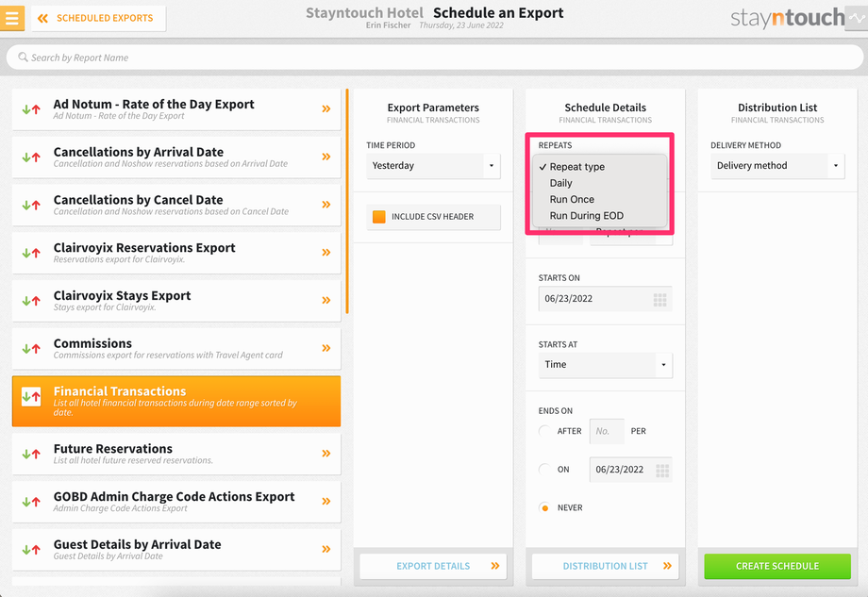Click the Ends On date field
Viewport: 868px width, 597px height.
[630, 470]
